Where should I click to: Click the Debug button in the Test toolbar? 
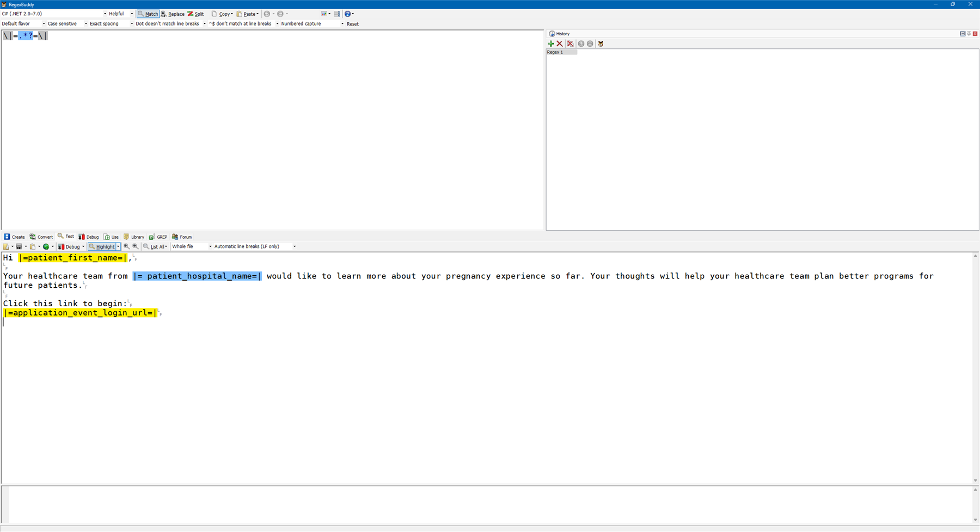[x=70, y=246]
